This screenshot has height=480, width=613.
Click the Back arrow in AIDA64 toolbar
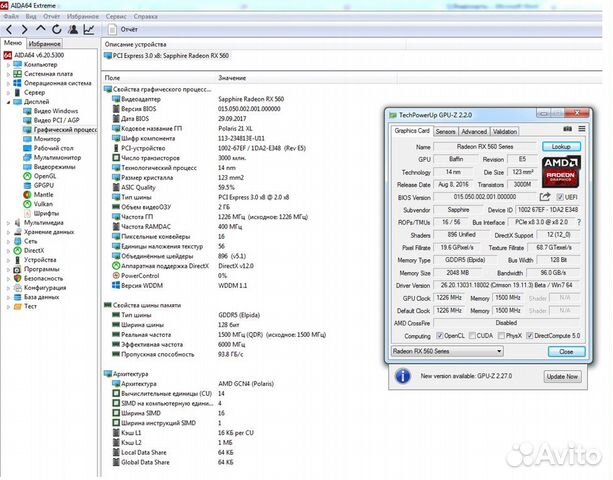tap(9, 29)
